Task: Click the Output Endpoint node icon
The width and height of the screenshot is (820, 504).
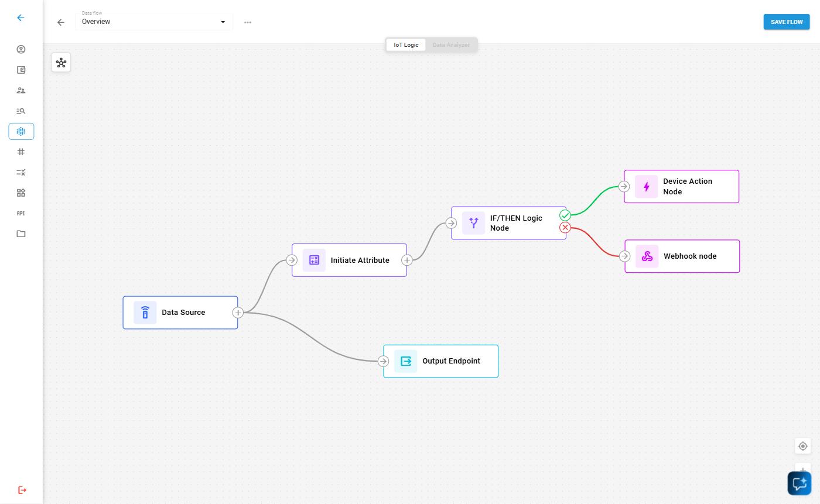Action: [x=406, y=361]
